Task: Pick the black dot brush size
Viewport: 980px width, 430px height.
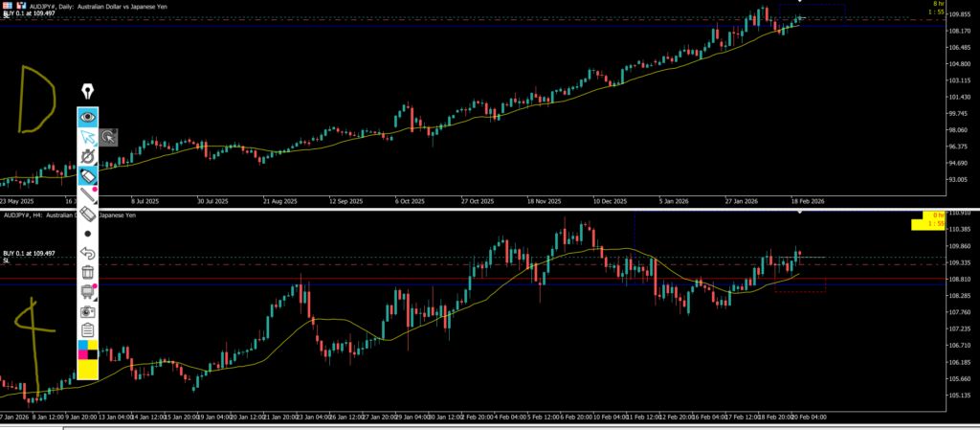Action: tap(87, 234)
